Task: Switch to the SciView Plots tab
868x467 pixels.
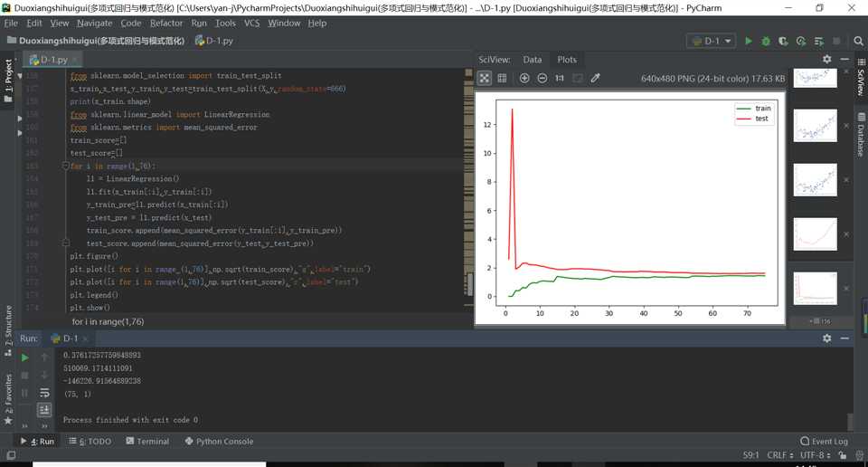Action: 567,59
